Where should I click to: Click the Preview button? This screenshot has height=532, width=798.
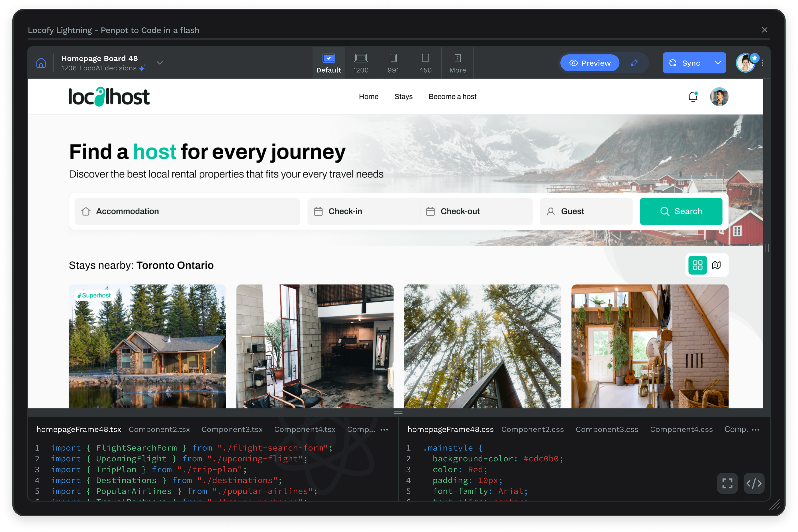tap(589, 63)
